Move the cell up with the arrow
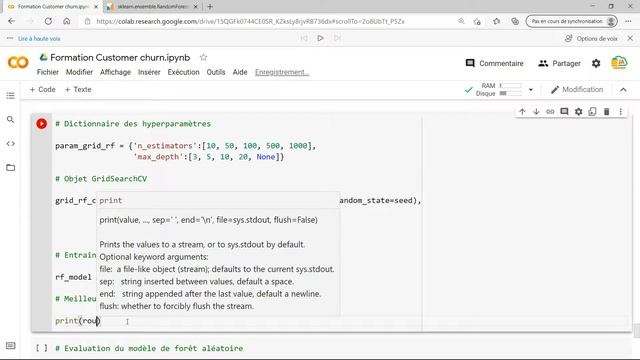This screenshot has width=640, height=360. tap(522, 111)
